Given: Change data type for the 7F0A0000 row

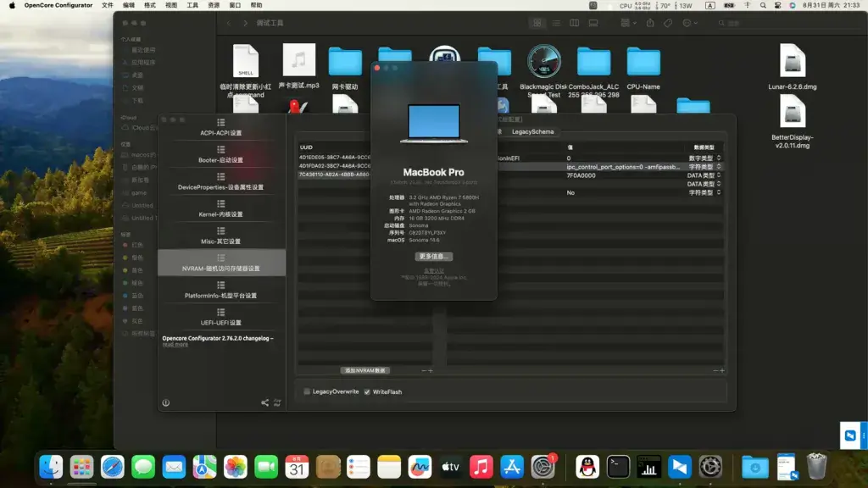Looking at the screenshot, I should pyautogui.click(x=704, y=175).
